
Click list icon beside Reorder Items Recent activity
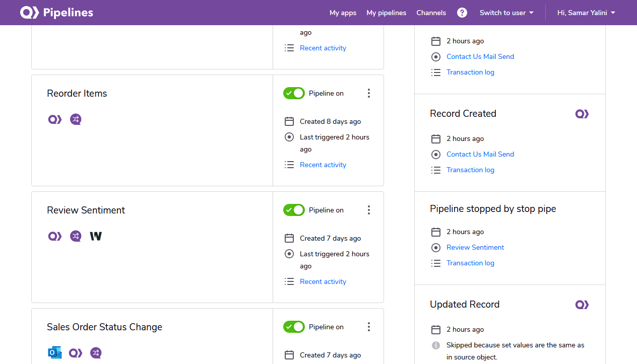tap(289, 165)
